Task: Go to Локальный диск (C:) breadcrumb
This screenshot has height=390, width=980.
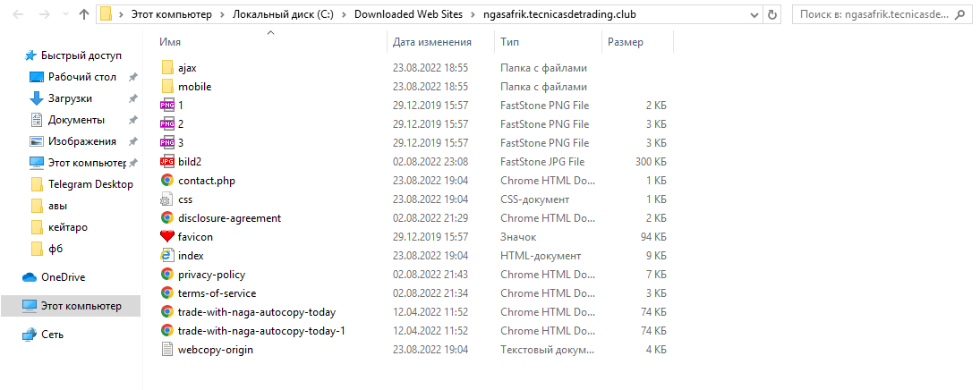Action: click(285, 14)
